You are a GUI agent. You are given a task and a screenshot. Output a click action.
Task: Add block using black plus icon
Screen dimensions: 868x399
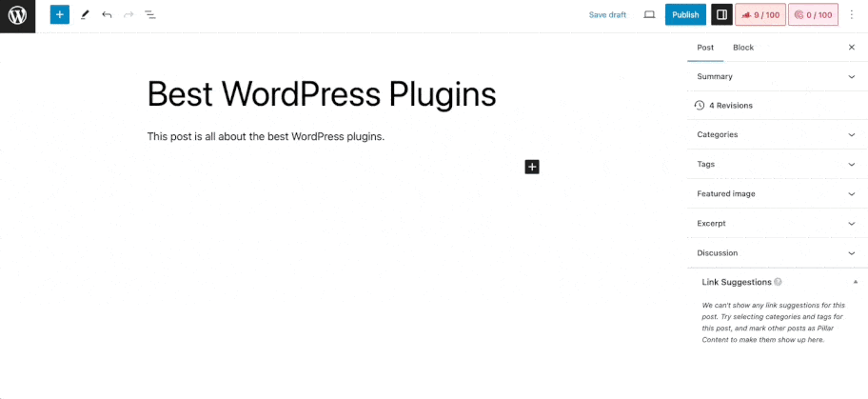coord(532,167)
